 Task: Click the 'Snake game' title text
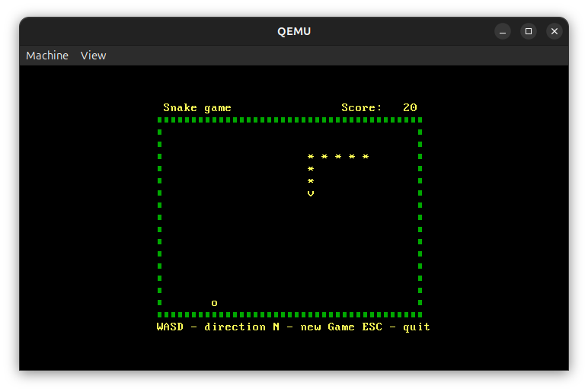(197, 108)
